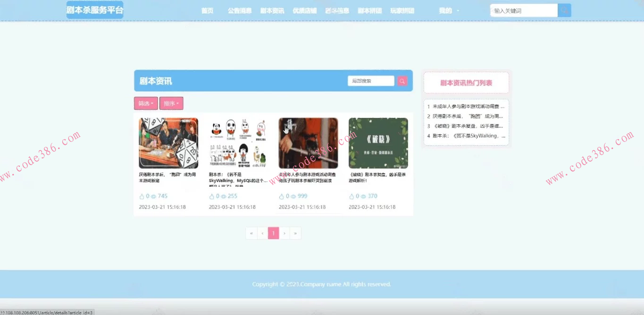Screen dimensions: 644x315
Task: Click the pink search icon next to 局部搜索
Action: point(401,81)
